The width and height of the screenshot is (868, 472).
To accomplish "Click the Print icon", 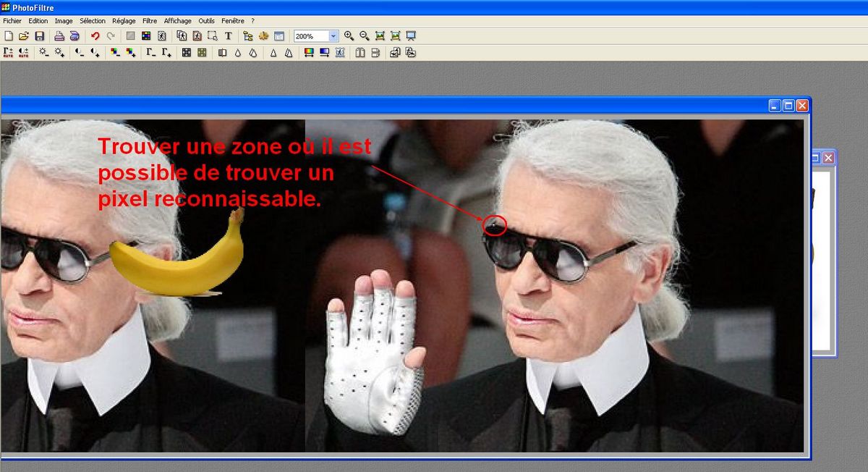I will [59, 35].
